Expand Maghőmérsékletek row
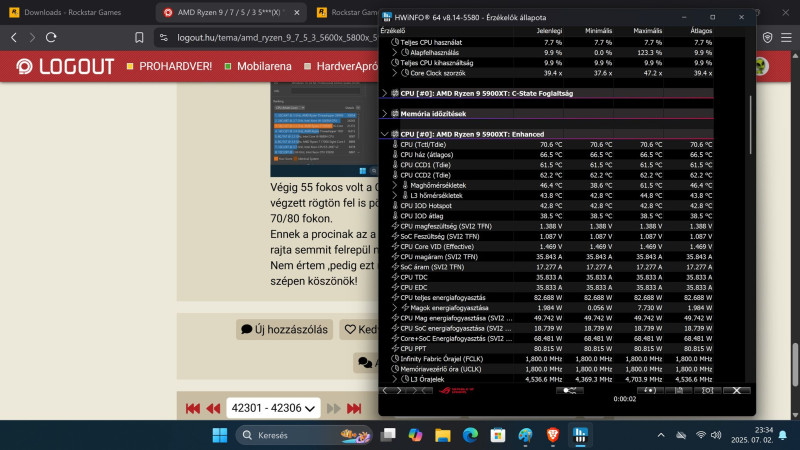The height and width of the screenshot is (450, 800). pos(394,185)
